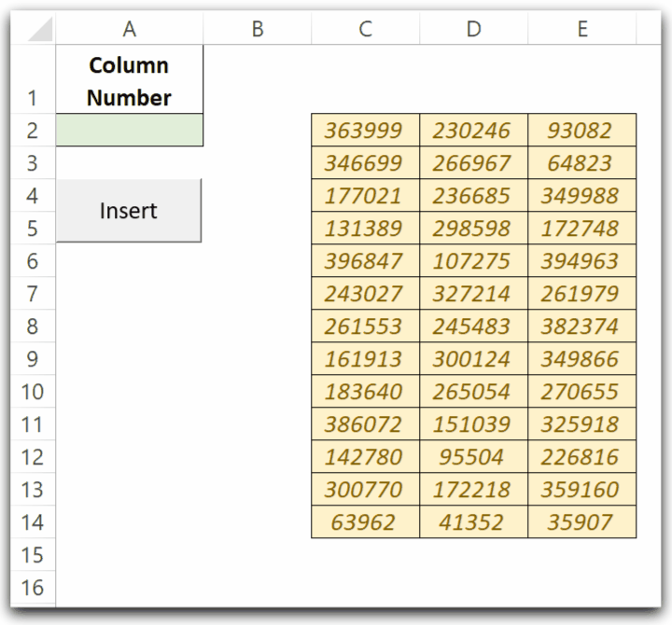Click cell containing 107275
This screenshot has height=625, width=672.
[473, 260]
